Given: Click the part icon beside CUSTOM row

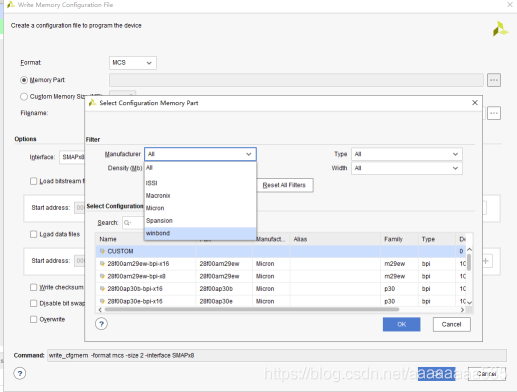Looking at the screenshot, I should pos(102,251).
